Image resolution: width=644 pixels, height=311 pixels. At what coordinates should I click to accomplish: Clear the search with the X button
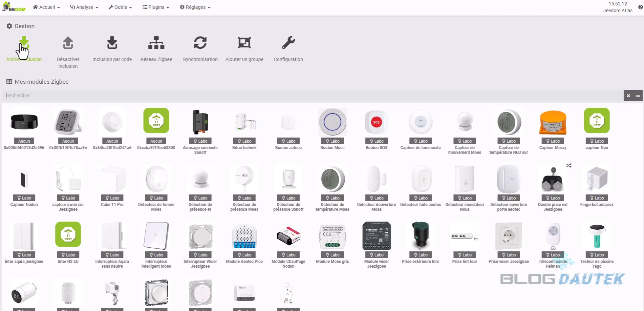[628, 96]
